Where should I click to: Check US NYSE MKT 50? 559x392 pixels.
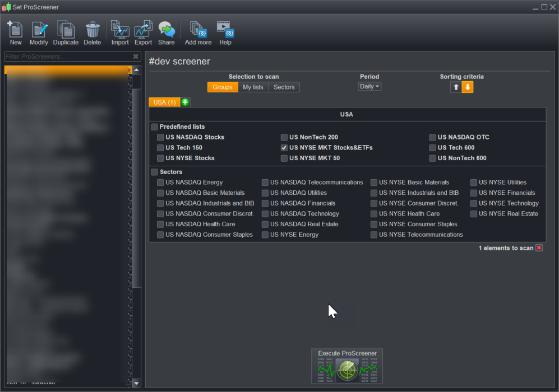pyautogui.click(x=284, y=158)
